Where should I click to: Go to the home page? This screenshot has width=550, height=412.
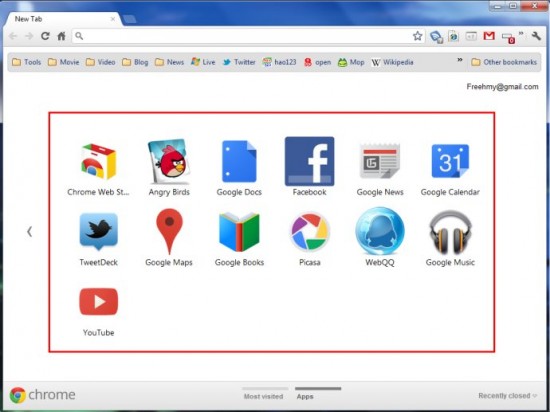tap(61, 36)
